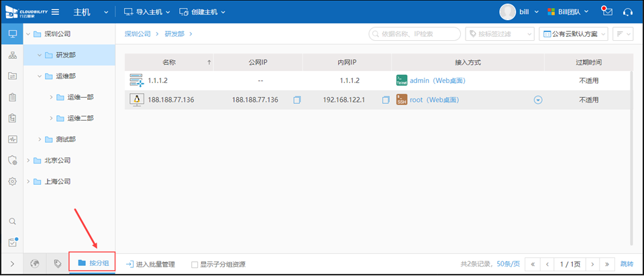644x276 pixels.
Task: Enable 显示子分组资源 checkbox
Action: click(195, 265)
